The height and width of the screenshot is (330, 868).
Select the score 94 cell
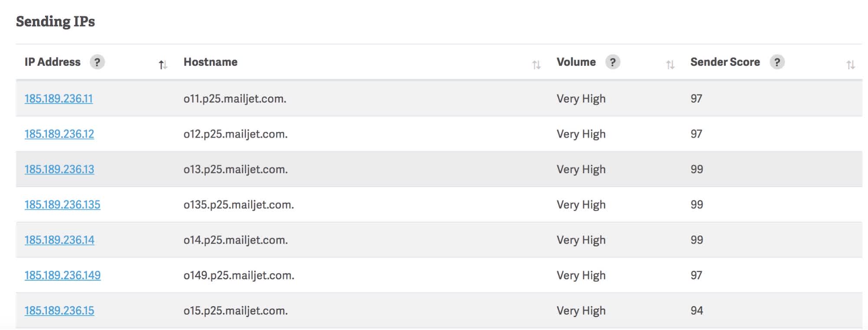697,310
